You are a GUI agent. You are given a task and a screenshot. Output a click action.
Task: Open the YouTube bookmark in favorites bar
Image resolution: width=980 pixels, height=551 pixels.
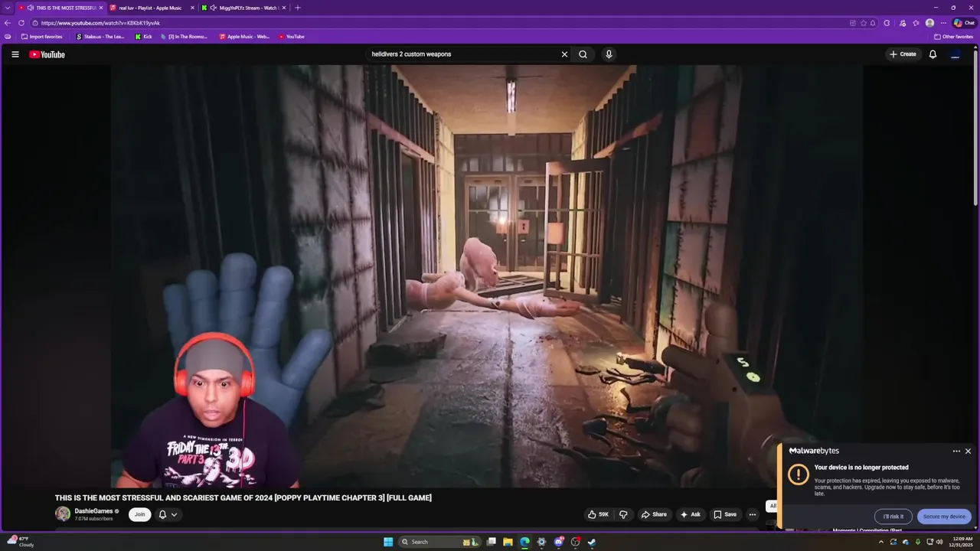tap(292, 37)
